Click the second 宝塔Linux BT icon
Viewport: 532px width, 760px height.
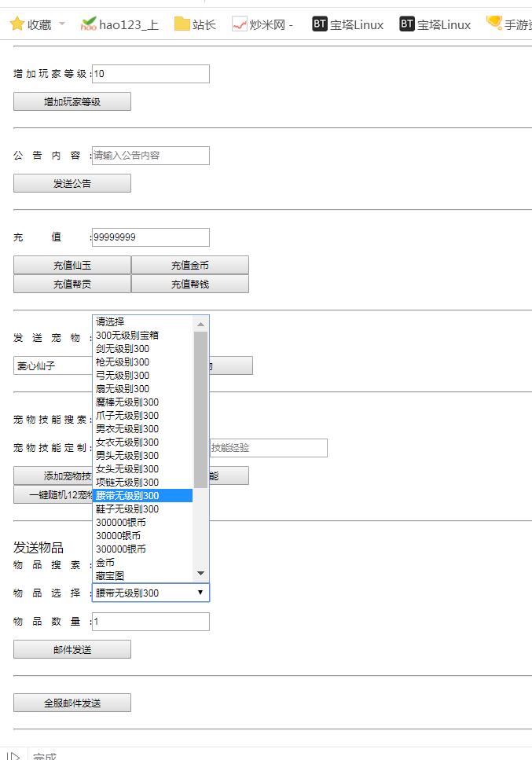click(406, 24)
